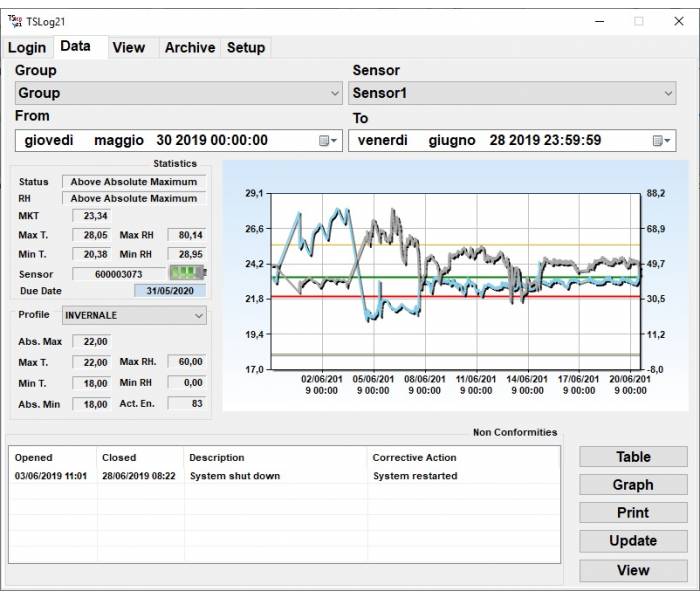700x600 pixels.
Task: Click the chart axis label 08/06/201 9 00:00
Action: (425, 385)
